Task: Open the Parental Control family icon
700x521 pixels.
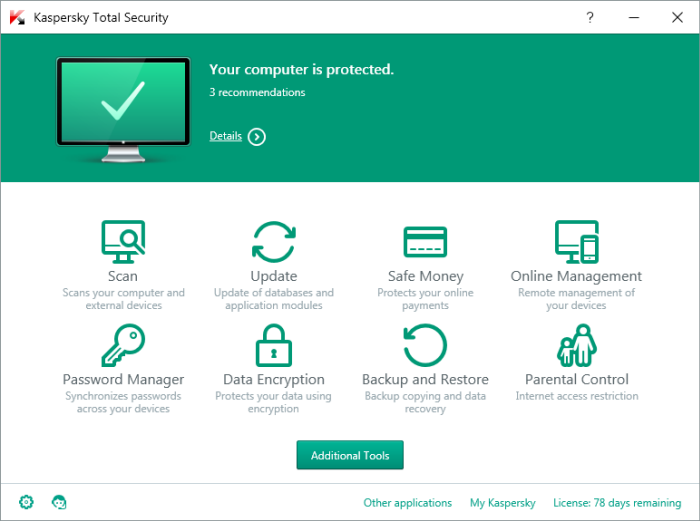Action: (x=576, y=345)
